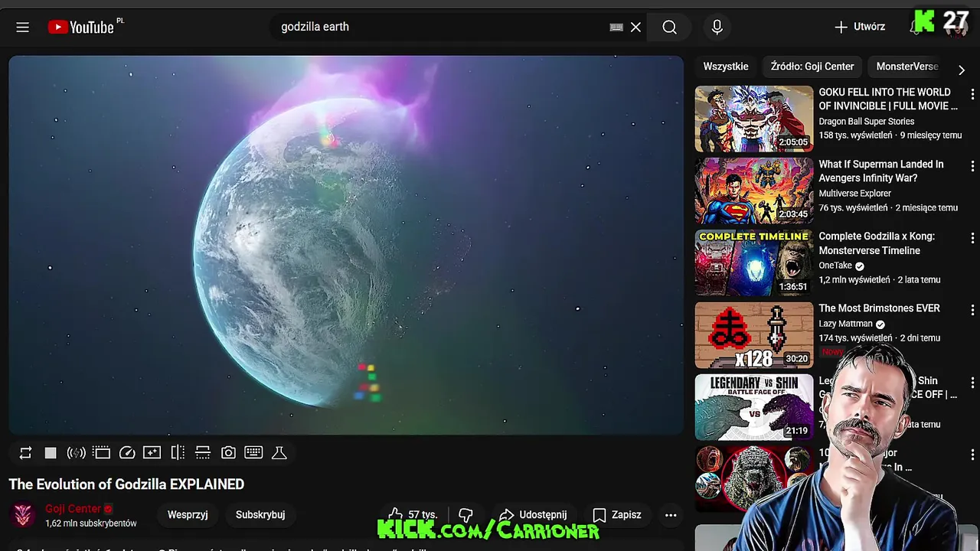
Task: Open the 'GOKU FELL INTO THE WORLD' title
Action: coord(888,99)
